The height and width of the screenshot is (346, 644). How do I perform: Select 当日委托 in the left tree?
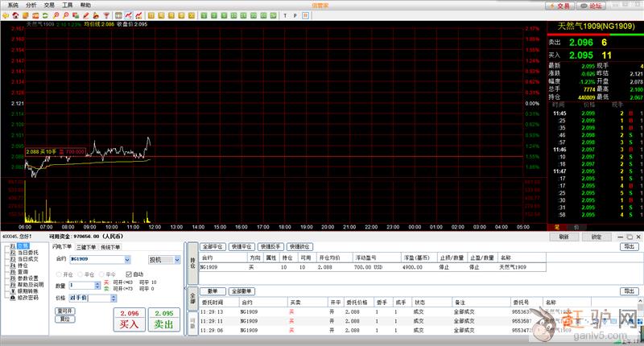coord(28,253)
